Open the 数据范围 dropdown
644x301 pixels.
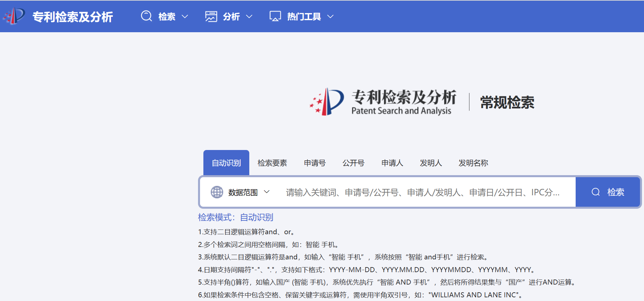(x=240, y=192)
